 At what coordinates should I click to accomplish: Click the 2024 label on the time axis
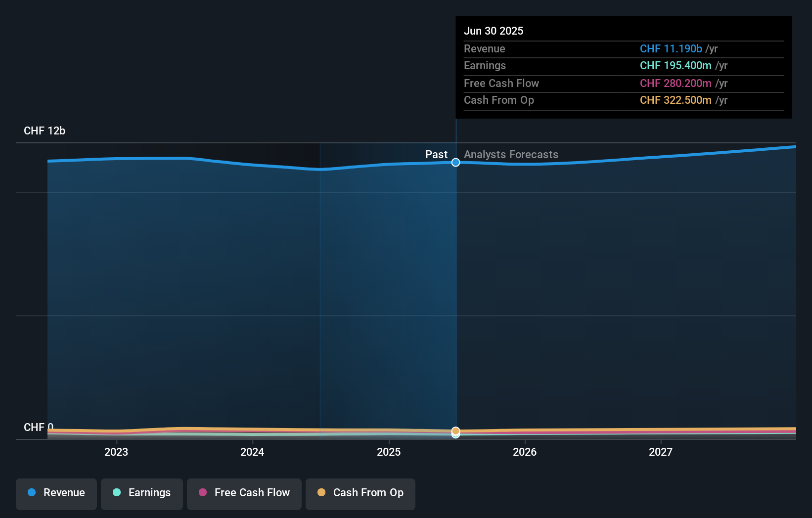(252, 451)
